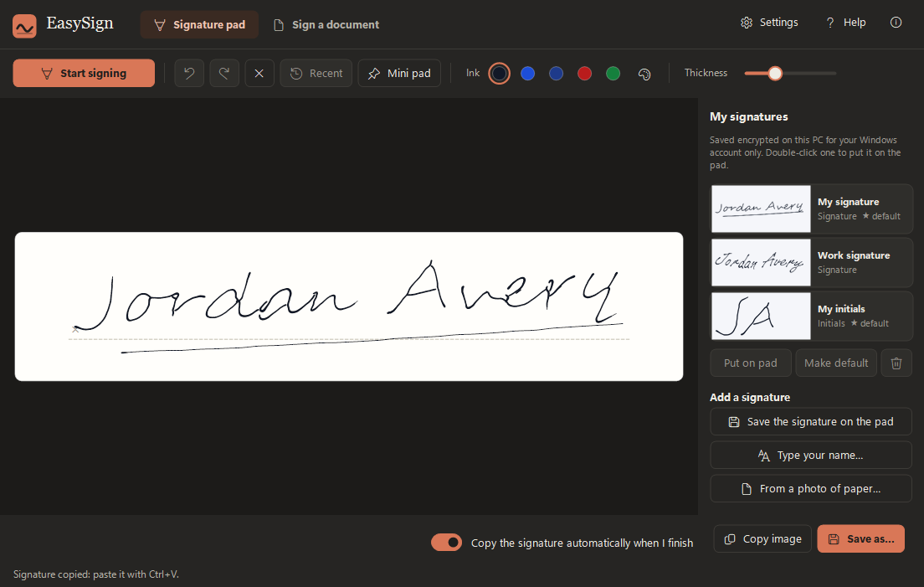The width and height of the screenshot is (924, 587).
Task: Open the Sign a document tab
Action: (x=326, y=25)
